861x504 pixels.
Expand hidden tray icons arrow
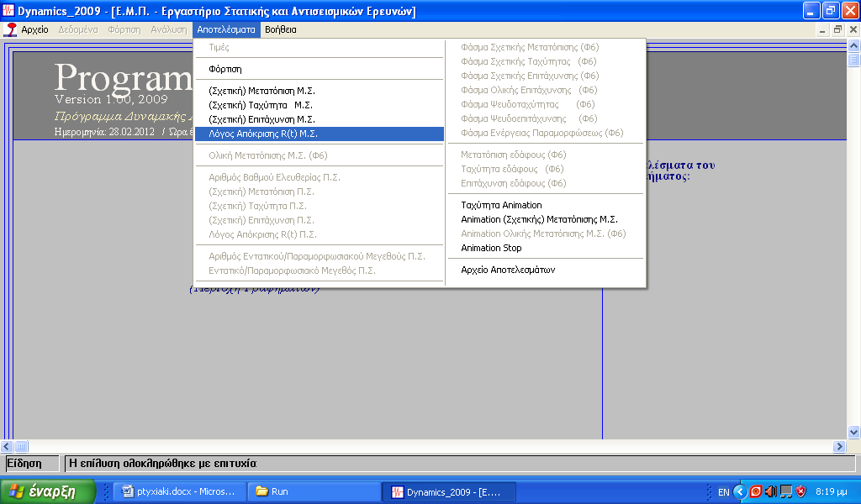click(740, 491)
